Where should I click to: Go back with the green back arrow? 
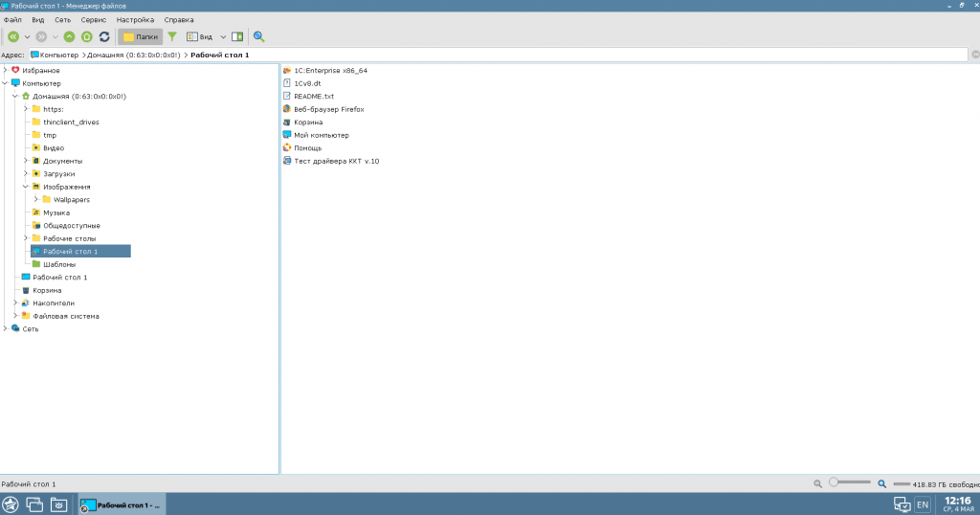coord(13,37)
